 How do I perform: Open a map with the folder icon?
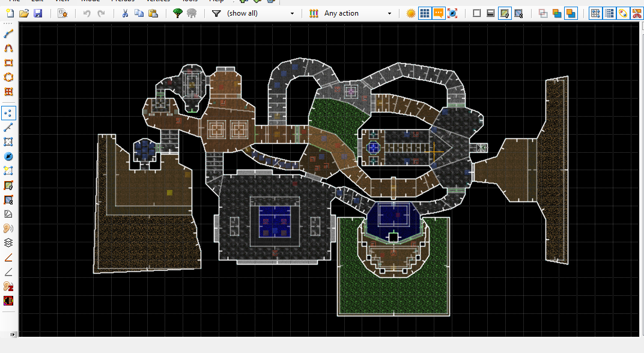(x=24, y=13)
